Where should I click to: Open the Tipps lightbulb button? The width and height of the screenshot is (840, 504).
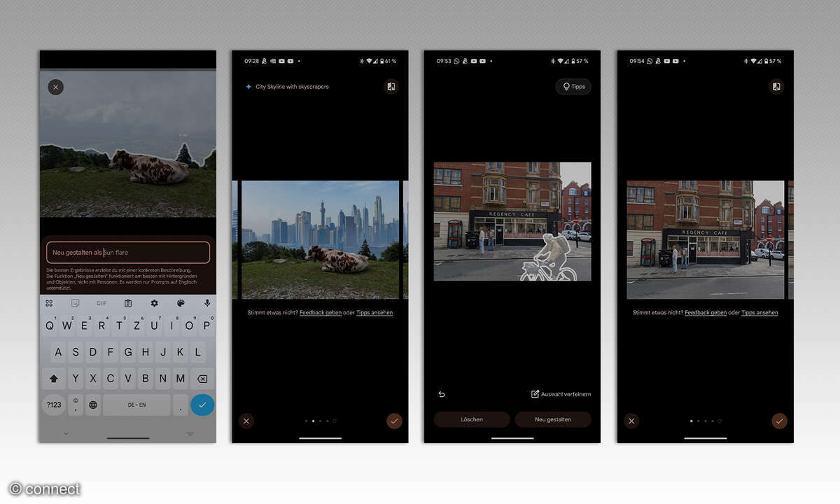(573, 87)
